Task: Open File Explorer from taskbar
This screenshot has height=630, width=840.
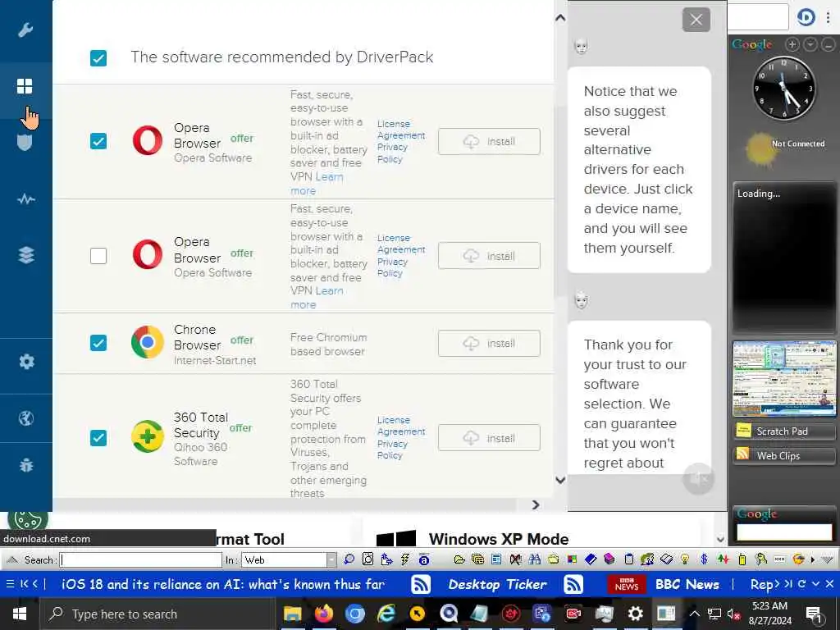Action: [293, 614]
